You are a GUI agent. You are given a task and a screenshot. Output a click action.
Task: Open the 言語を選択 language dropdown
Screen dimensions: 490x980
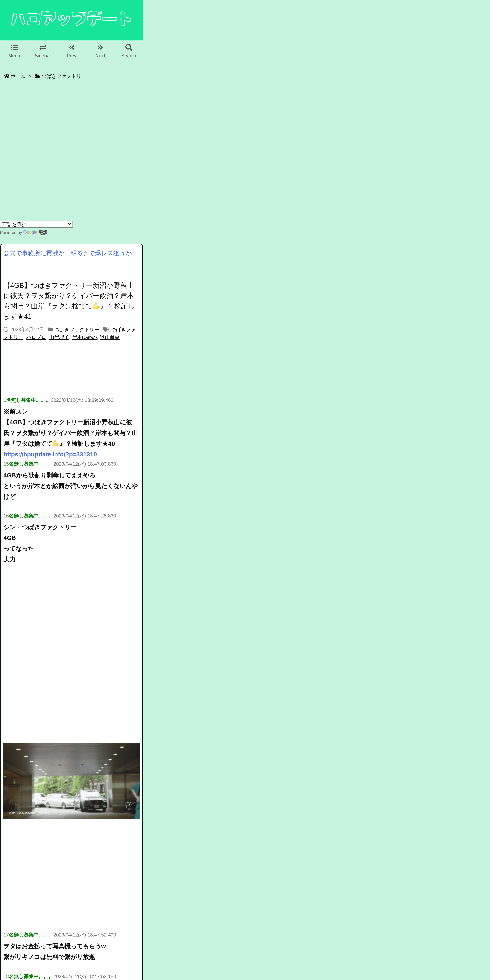36,224
